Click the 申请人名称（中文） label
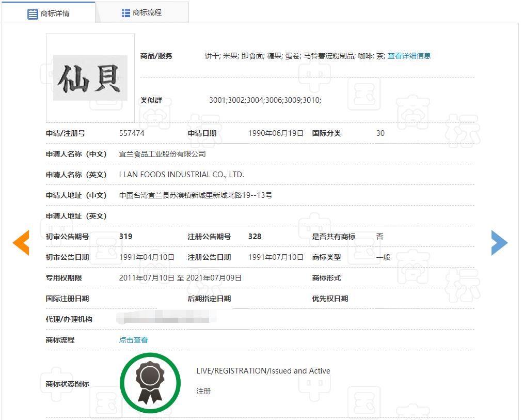The height and width of the screenshot is (420, 523). tap(76, 154)
